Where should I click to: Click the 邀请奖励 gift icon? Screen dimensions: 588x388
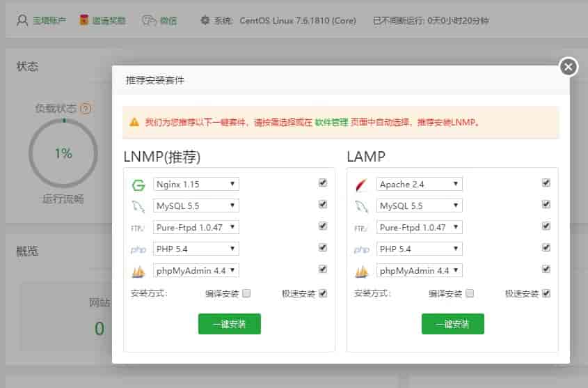point(84,20)
